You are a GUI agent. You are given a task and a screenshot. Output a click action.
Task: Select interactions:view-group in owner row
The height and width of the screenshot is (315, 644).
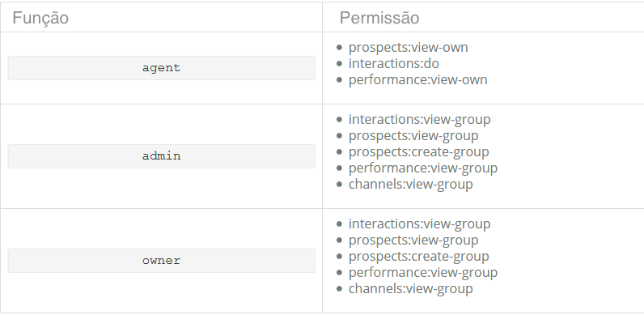tap(419, 223)
